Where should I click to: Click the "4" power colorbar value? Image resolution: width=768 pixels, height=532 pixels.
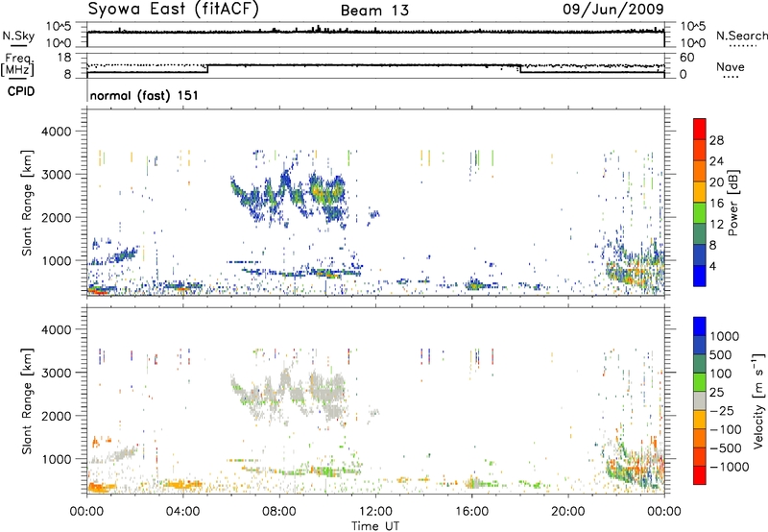(x=713, y=266)
